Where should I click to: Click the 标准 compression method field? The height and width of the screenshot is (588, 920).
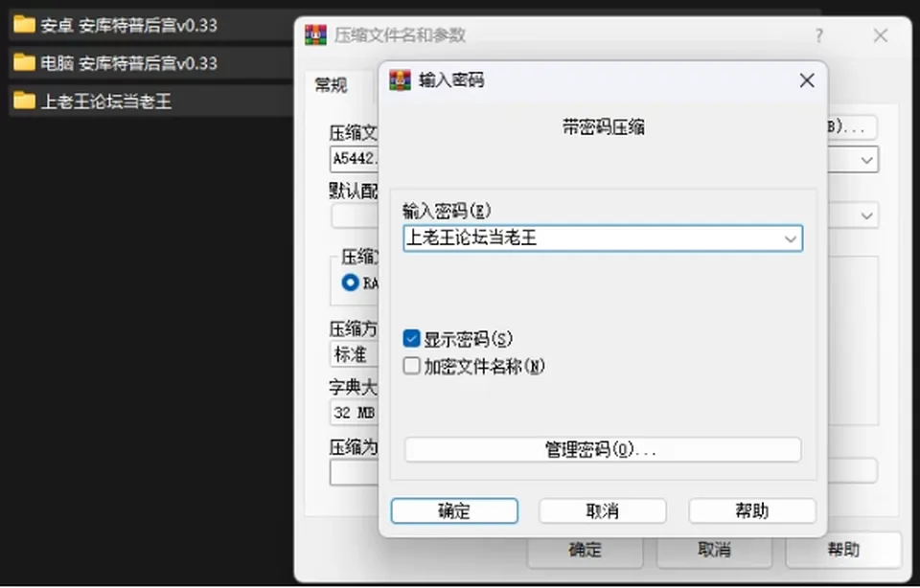[355, 354]
